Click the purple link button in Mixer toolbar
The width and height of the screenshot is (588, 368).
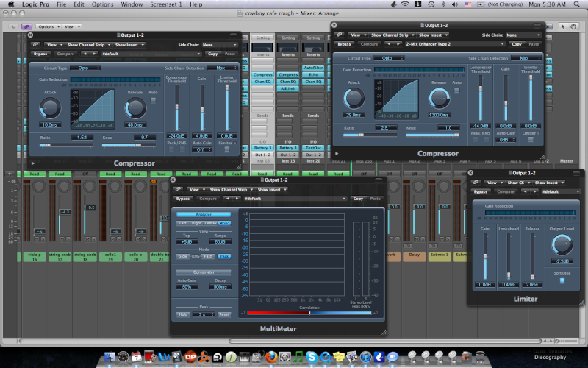coord(26,26)
